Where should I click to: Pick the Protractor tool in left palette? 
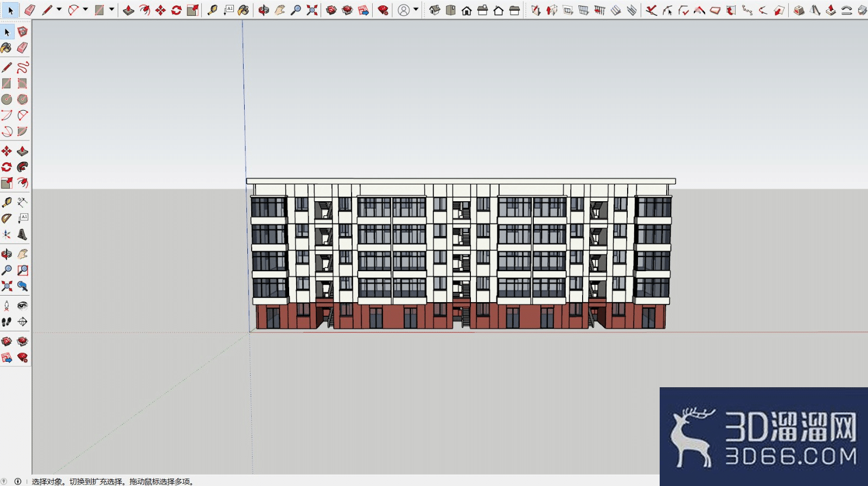coord(7,218)
